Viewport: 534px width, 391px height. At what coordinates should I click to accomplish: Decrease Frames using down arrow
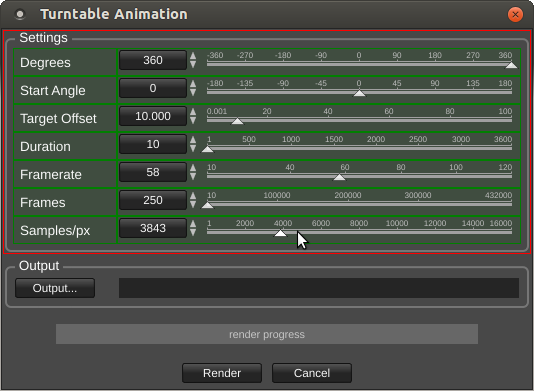pos(193,204)
